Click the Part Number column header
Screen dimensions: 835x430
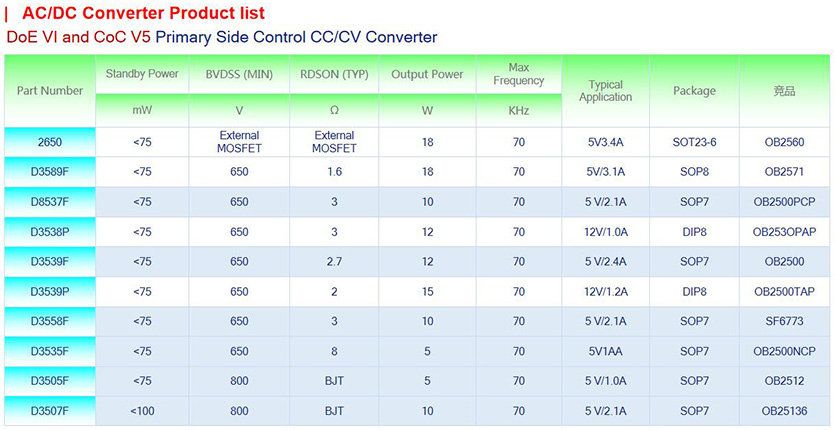pyautogui.click(x=50, y=91)
